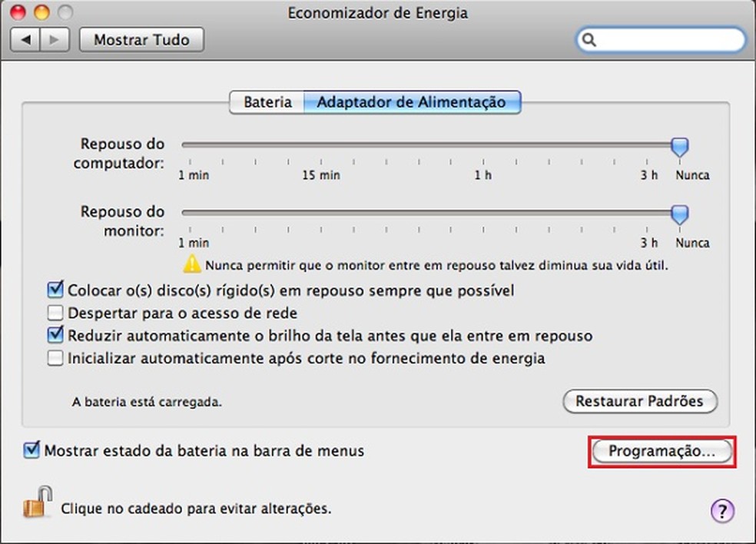Enable Inicializar automaticamente após corte de energia
Screen dimensions: 756x544
(55, 358)
